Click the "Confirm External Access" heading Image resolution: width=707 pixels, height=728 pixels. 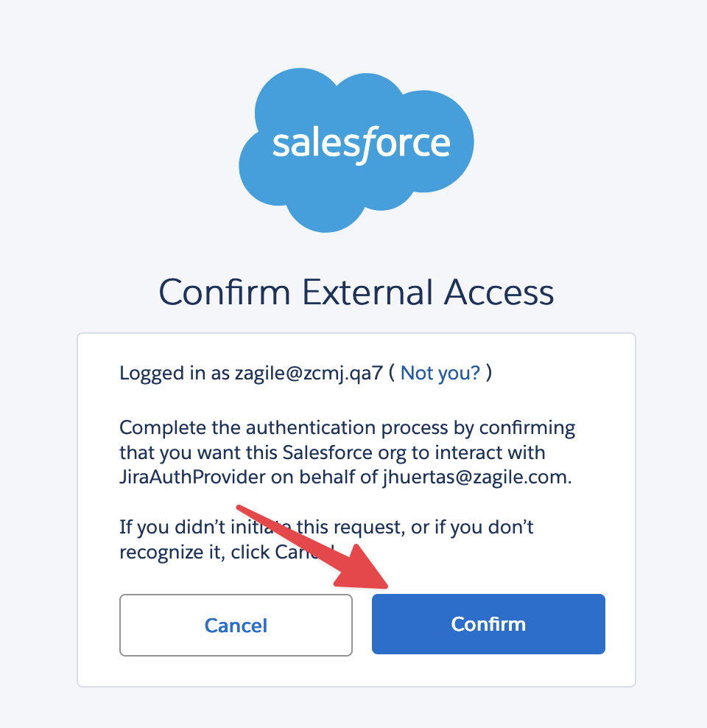click(x=356, y=293)
